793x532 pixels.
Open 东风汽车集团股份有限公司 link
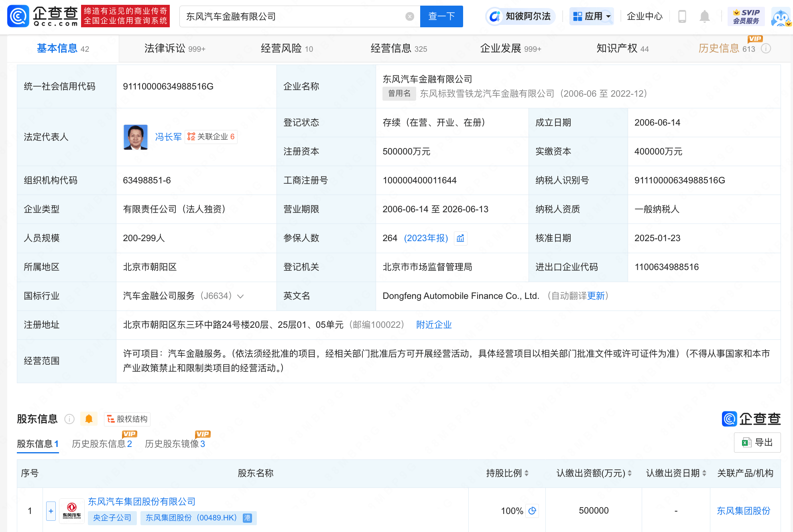click(x=142, y=502)
